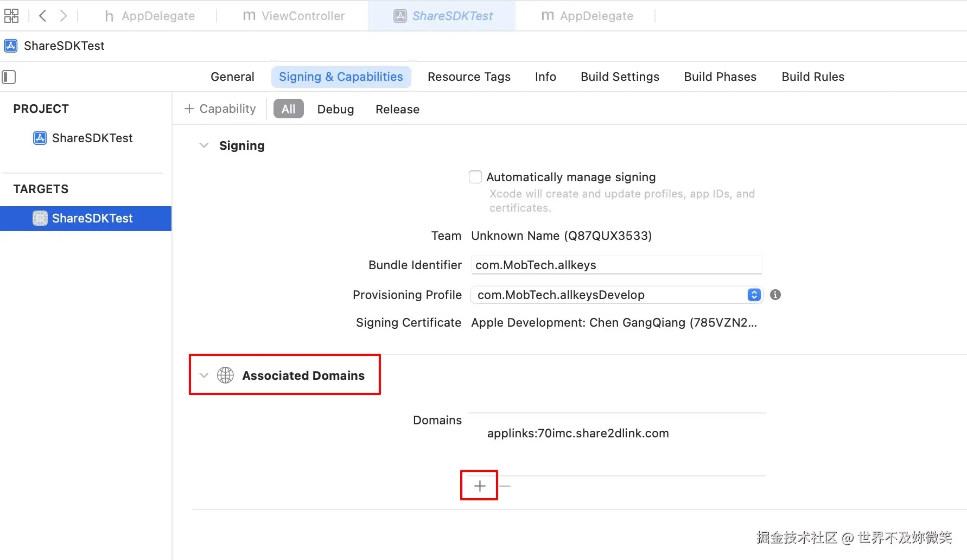Screen dimensions: 967x560
Task: Click the ShareSDKTest breadcrumb project icon
Action: pos(11,46)
